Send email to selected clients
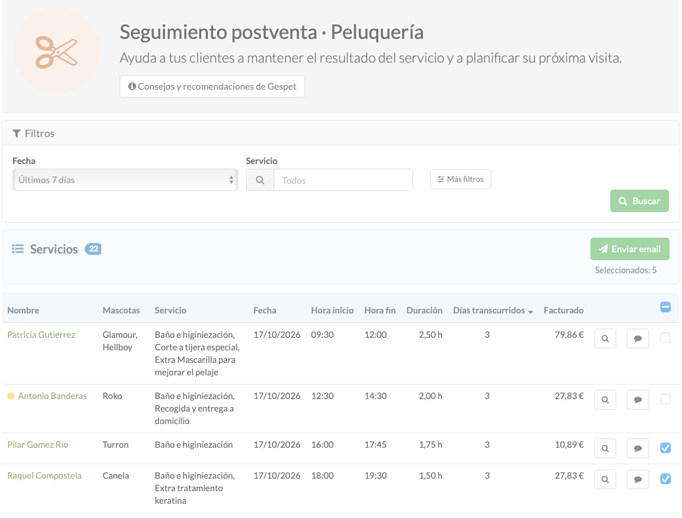682x518 pixels. (x=630, y=249)
